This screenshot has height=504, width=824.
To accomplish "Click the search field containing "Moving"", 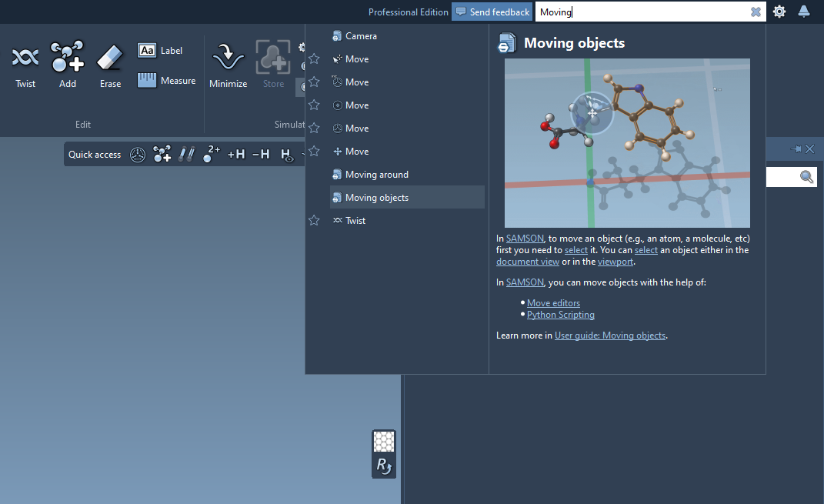I will (x=642, y=12).
